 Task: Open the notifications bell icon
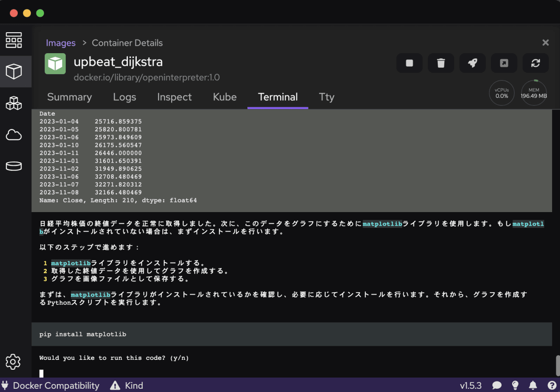[533, 385]
